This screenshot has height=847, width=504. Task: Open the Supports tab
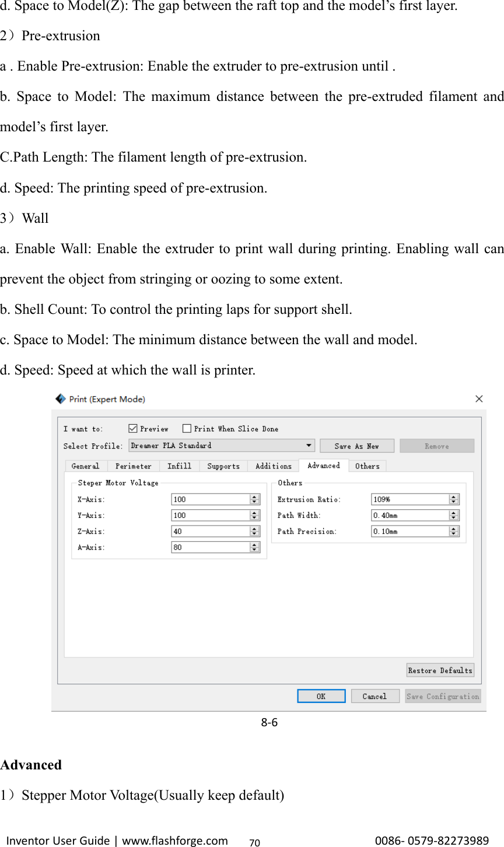point(223,466)
